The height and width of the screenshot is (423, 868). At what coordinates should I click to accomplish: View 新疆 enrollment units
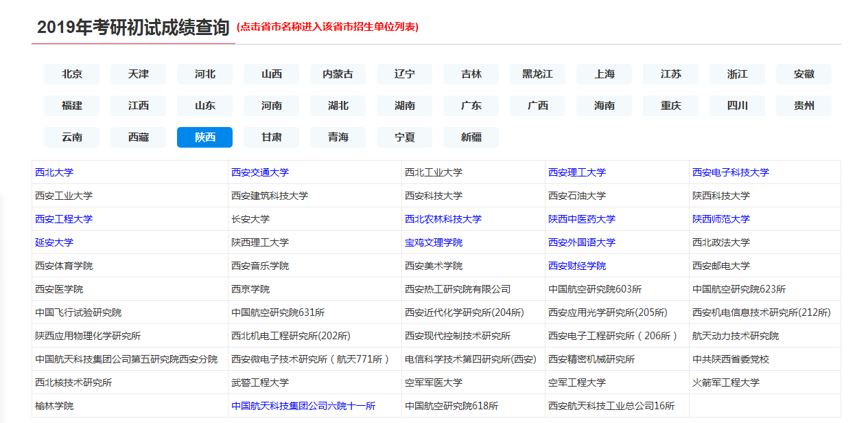pyautogui.click(x=471, y=137)
